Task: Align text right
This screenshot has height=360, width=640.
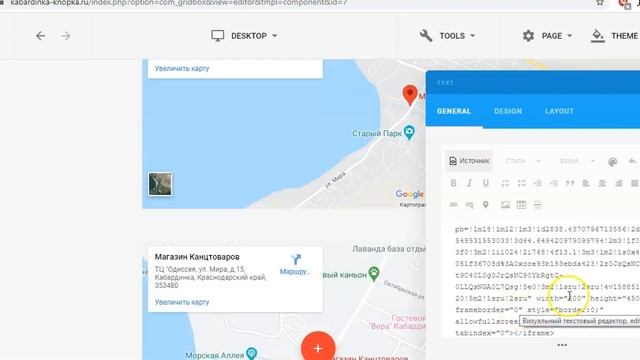Action: tap(618, 183)
